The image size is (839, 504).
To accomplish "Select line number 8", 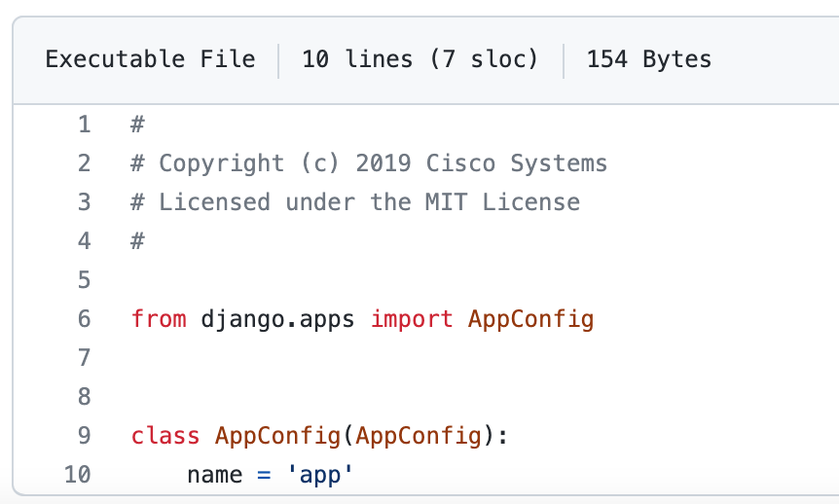I will tap(84, 397).
